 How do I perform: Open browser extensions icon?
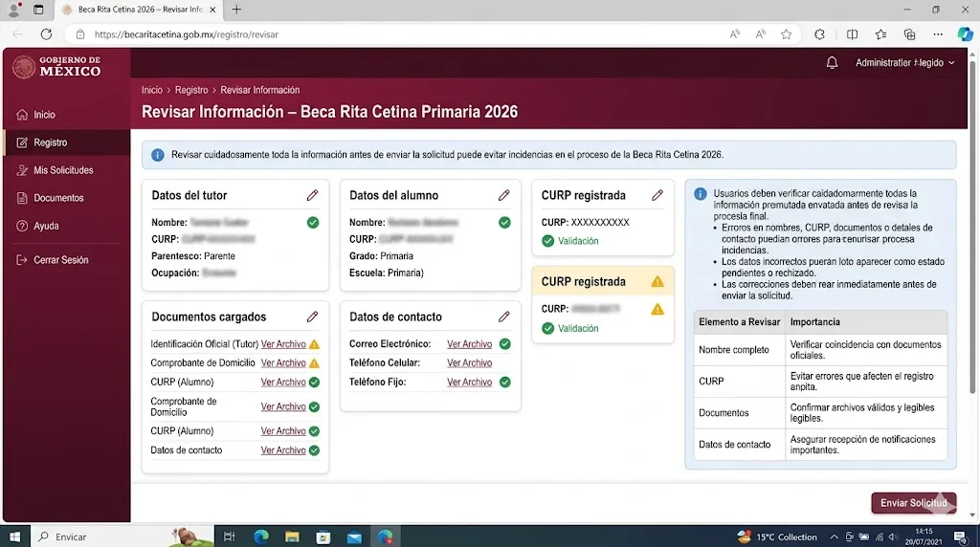819,34
